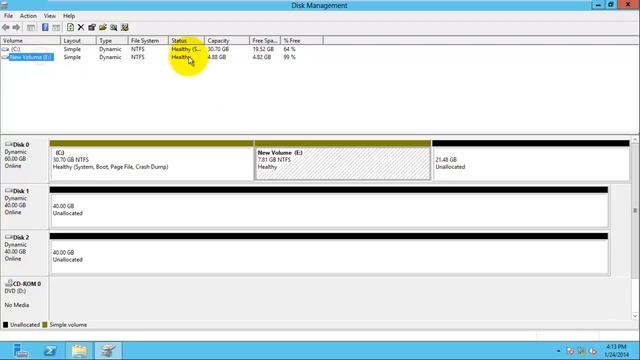Click the Disk Management taskbar button
Image resolution: width=640 pixels, height=360 pixels.
(109, 351)
